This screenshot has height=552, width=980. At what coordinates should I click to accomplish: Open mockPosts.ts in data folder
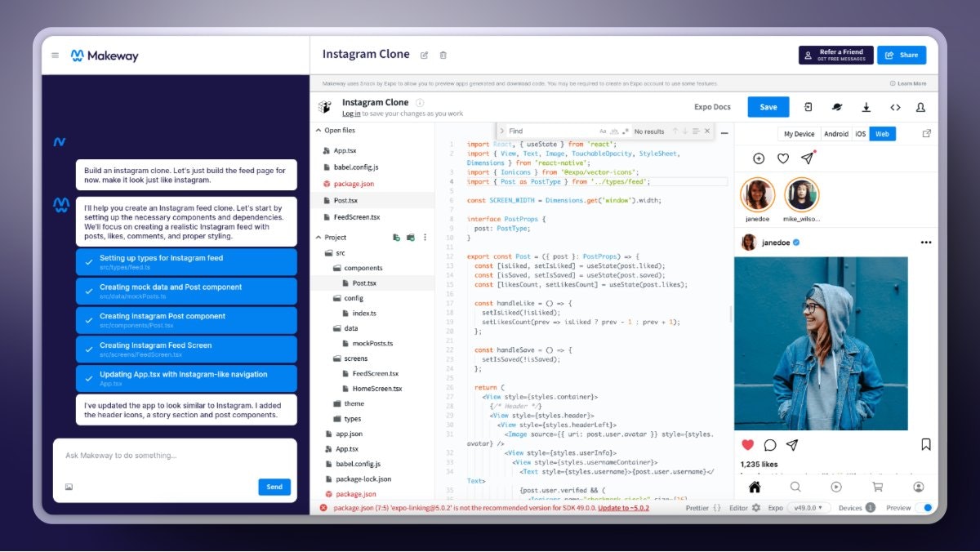tap(372, 343)
